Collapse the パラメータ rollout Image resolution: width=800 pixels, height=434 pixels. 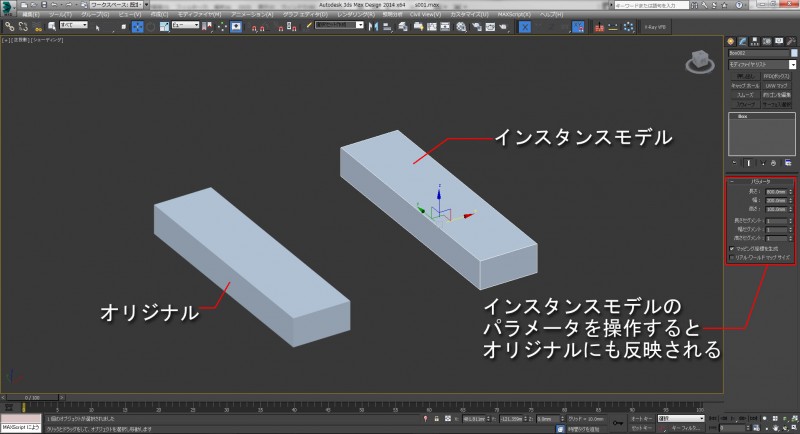coord(759,181)
